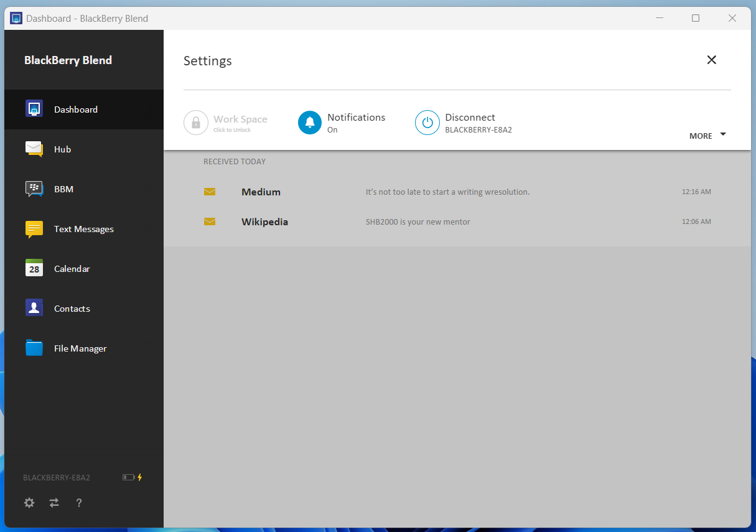Expand the MORE settings dropdown
Image resolution: width=756 pixels, height=532 pixels.
click(x=708, y=135)
